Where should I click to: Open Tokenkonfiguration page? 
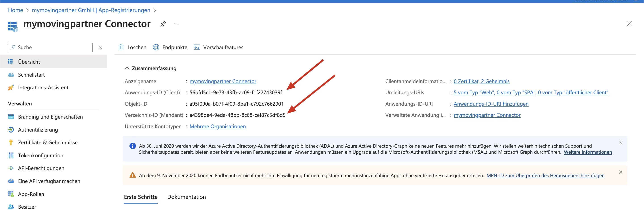pyautogui.click(x=53, y=155)
